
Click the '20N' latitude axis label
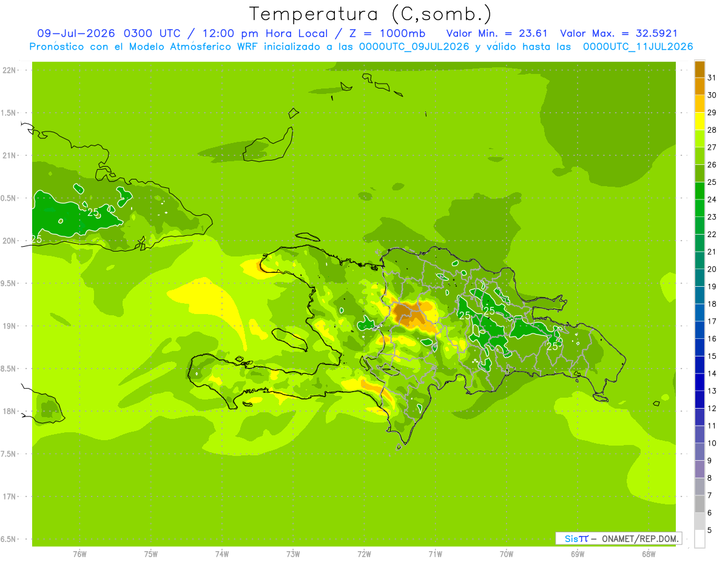point(9,241)
